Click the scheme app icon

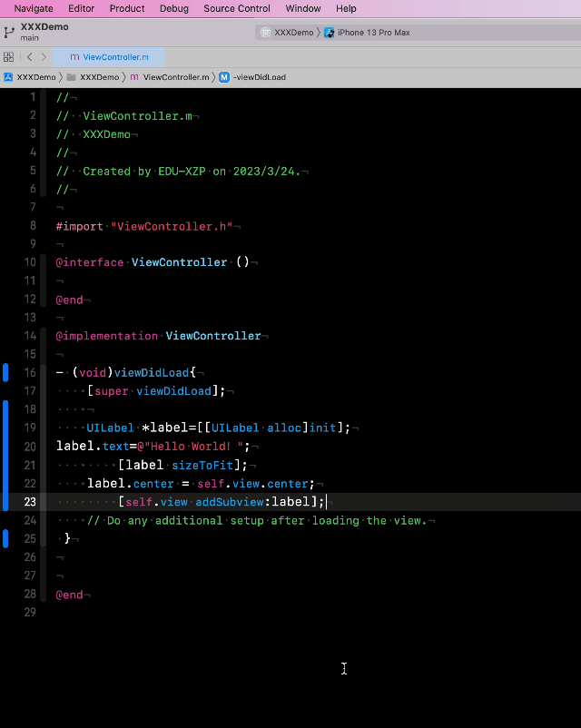[265, 33]
